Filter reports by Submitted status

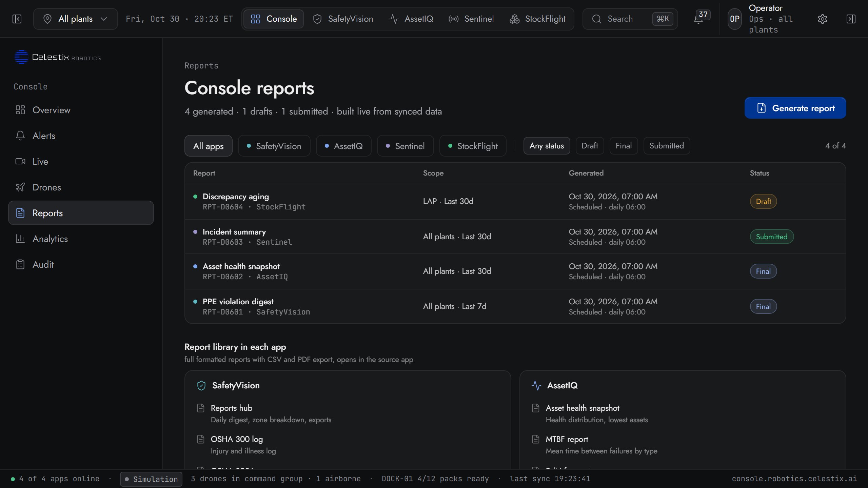pos(667,146)
